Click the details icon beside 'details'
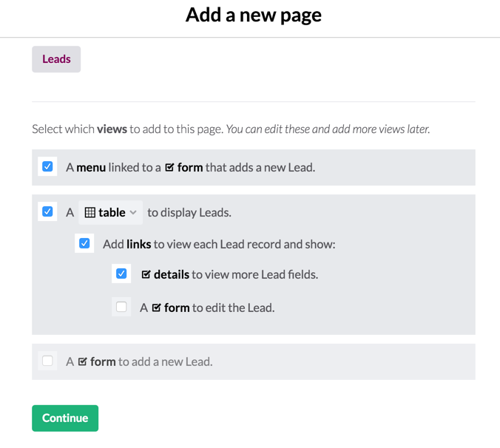Screen dimensions: 500x448 coord(146,274)
